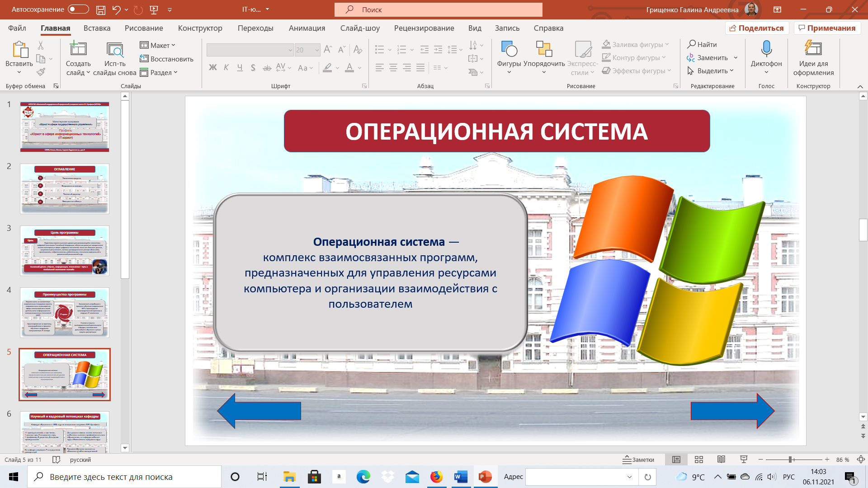Screen dimensions: 868x488
Task: Toggle Notes pane in status bar
Action: [x=638, y=460]
